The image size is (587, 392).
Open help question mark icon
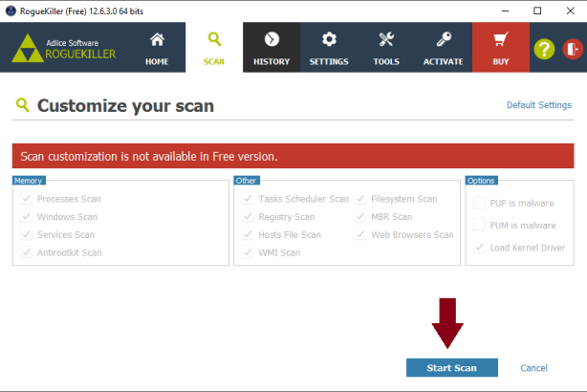(544, 49)
